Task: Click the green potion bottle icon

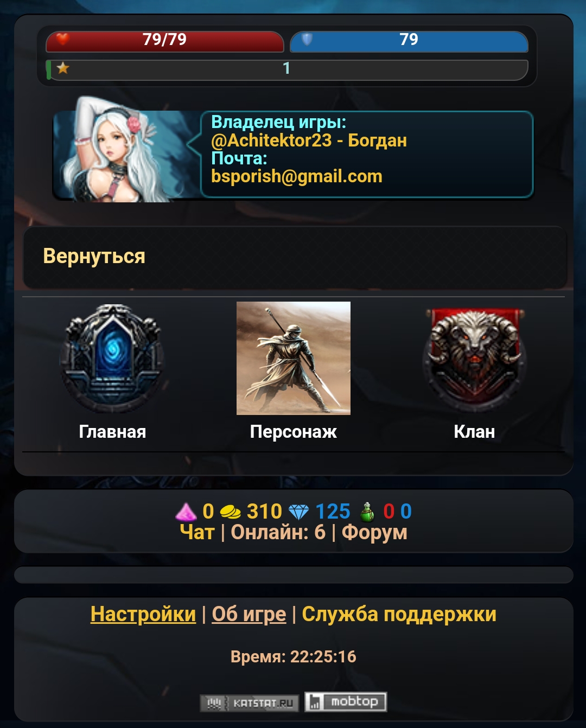Action: click(x=367, y=512)
